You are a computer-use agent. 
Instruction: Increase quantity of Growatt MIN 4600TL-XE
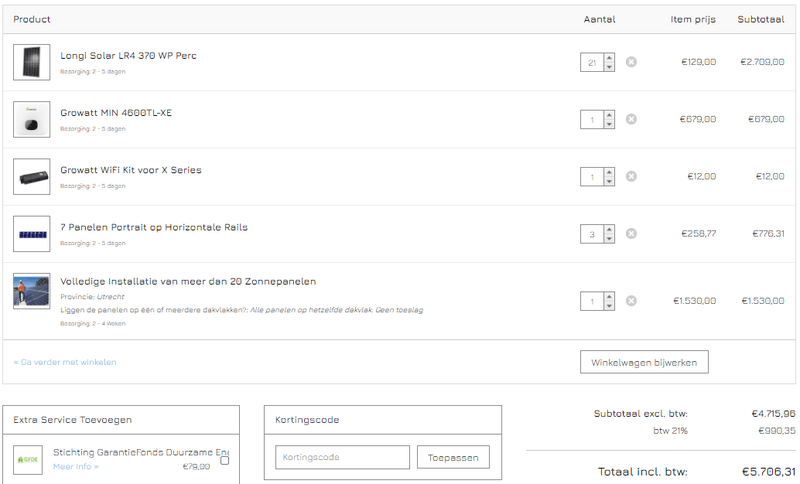[609, 115]
